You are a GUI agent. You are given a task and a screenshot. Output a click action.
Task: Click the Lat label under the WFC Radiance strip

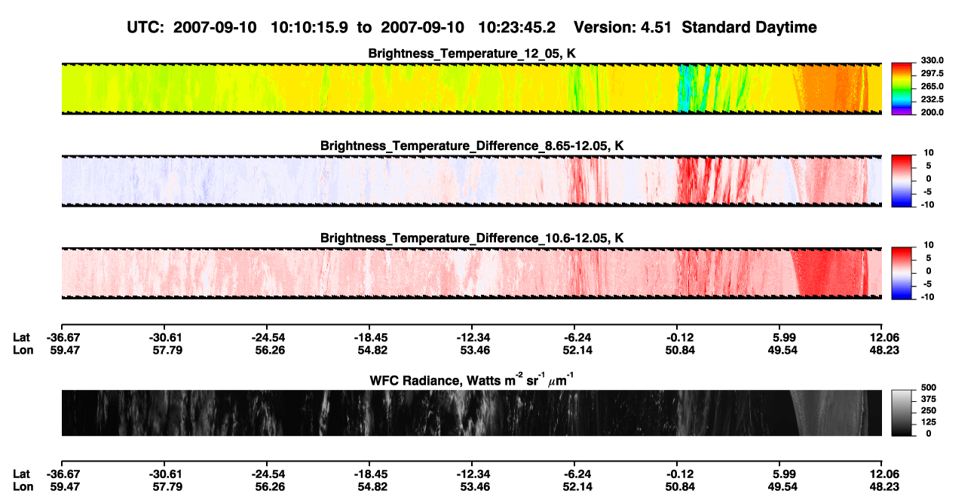point(22,474)
